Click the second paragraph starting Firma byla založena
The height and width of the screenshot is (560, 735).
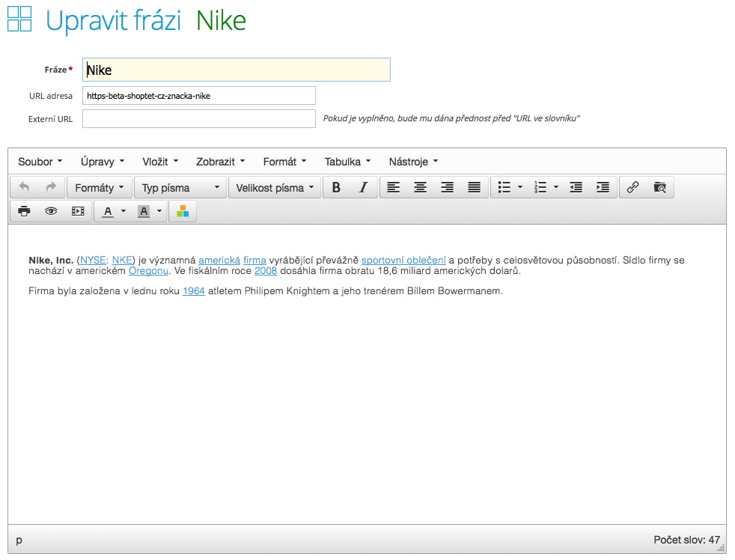click(265, 290)
